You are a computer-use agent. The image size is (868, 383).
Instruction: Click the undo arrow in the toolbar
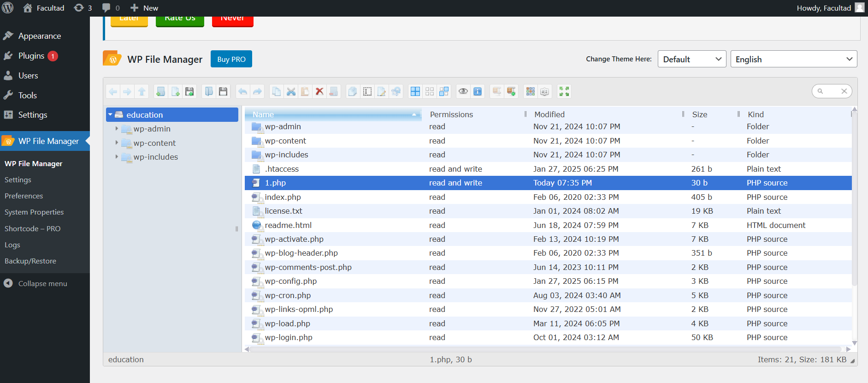pyautogui.click(x=242, y=91)
